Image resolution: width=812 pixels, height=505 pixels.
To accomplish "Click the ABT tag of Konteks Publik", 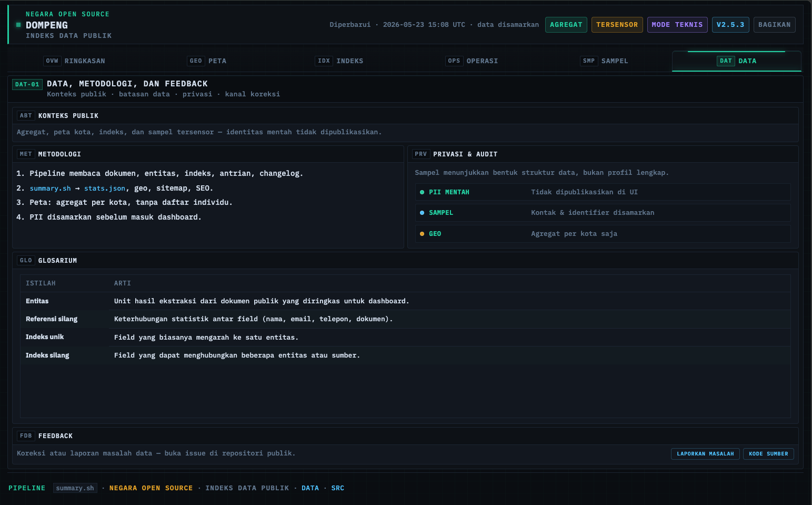I will pyautogui.click(x=26, y=116).
